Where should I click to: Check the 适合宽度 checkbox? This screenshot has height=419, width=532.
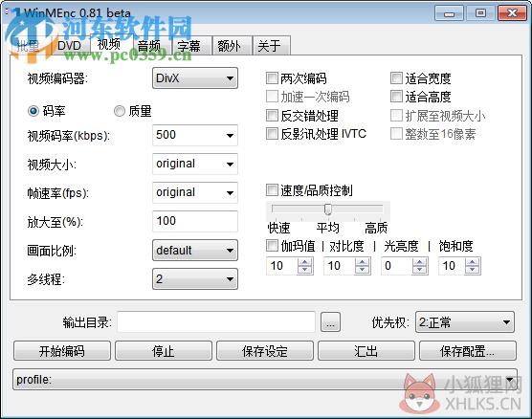[x=396, y=78]
